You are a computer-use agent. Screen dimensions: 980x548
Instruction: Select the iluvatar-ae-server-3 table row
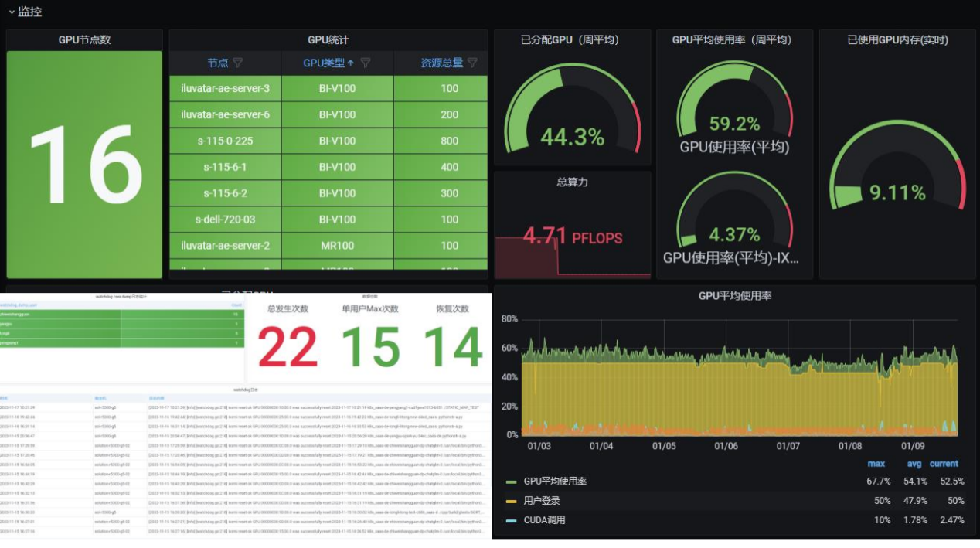click(328, 88)
